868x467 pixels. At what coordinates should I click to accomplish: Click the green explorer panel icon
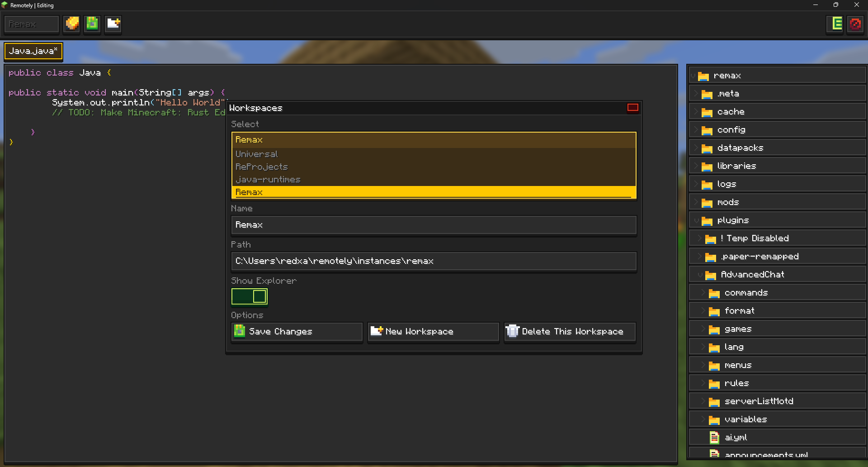(836, 24)
